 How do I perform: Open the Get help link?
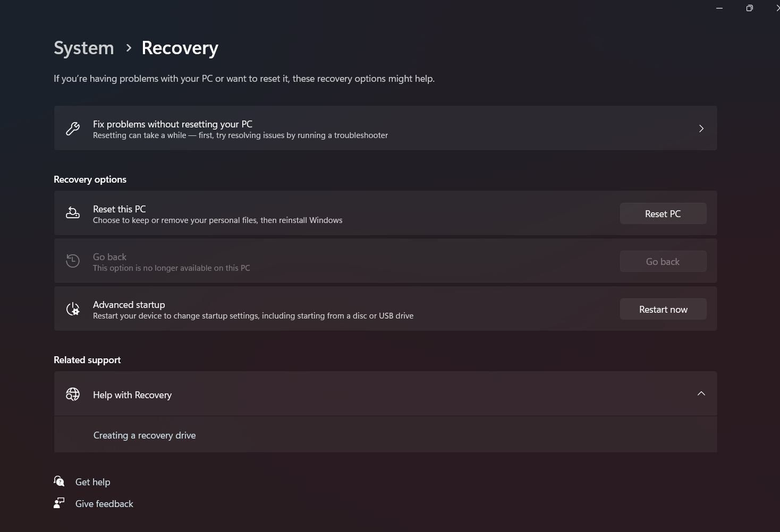coord(93,482)
